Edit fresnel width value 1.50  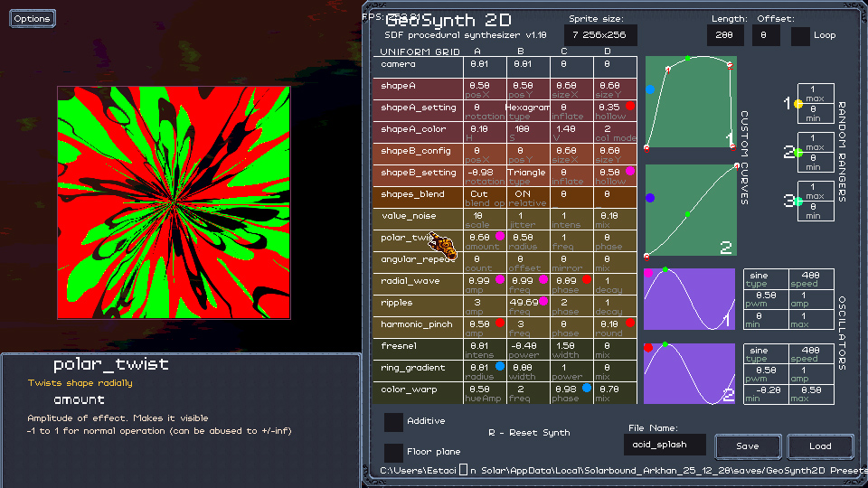571,349
